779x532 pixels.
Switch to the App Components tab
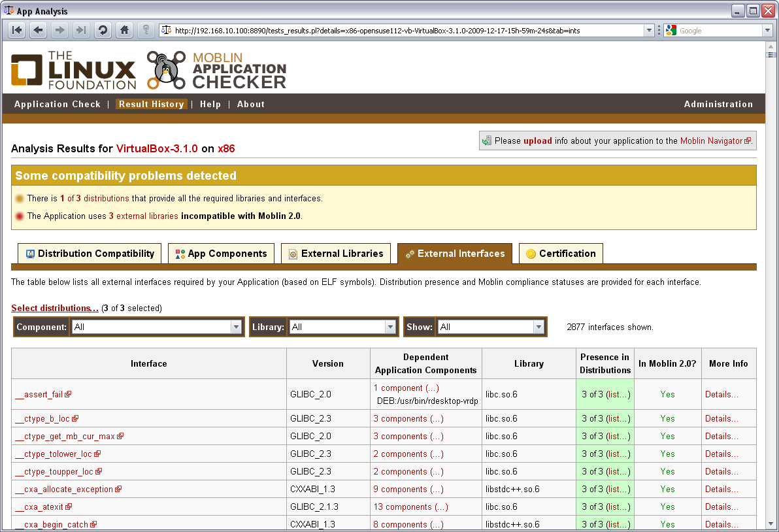[221, 254]
